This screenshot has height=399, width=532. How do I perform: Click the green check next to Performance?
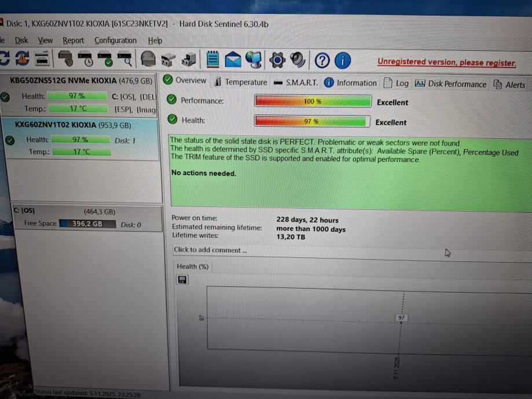[x=172, y=99]
